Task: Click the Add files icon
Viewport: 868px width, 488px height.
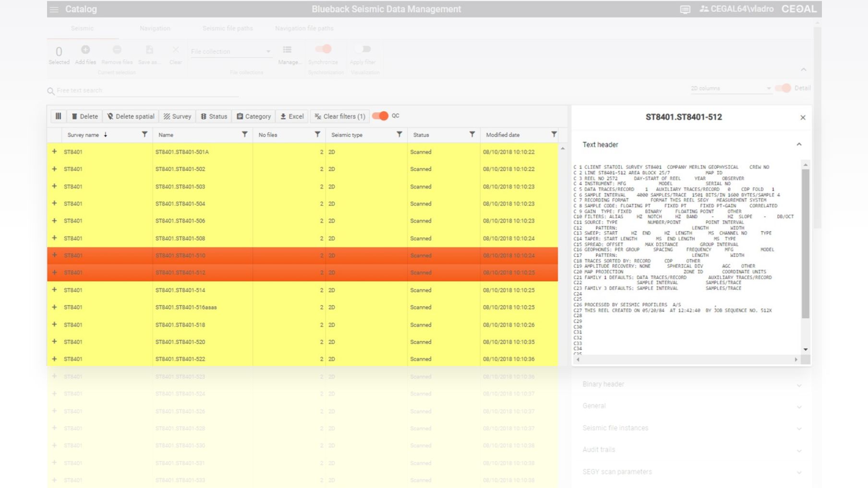Action: 85,49
